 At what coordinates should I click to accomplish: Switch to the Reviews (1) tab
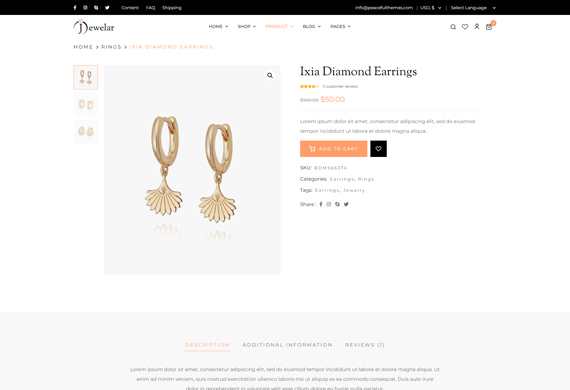[365, 345]
